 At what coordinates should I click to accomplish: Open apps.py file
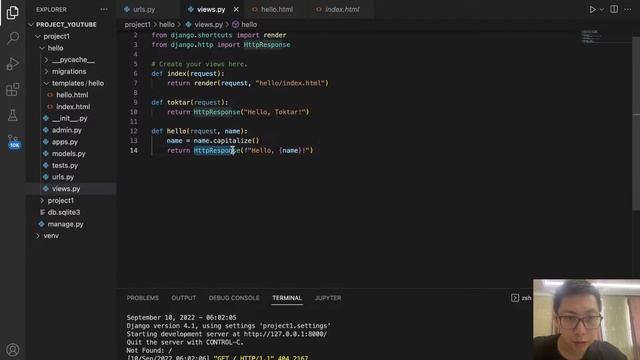click(x=64, y=142)
